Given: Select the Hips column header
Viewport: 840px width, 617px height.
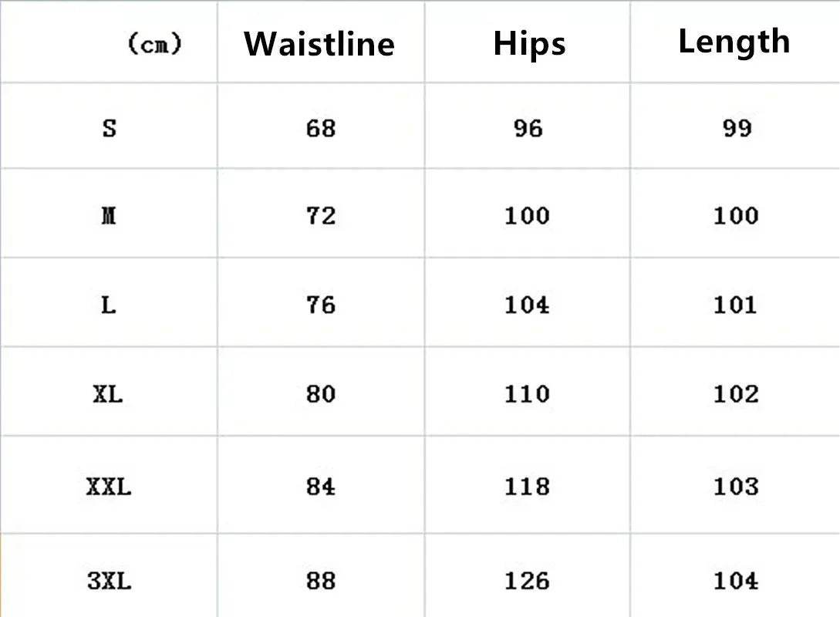Looking at the screenshot, I should point(529,44).
